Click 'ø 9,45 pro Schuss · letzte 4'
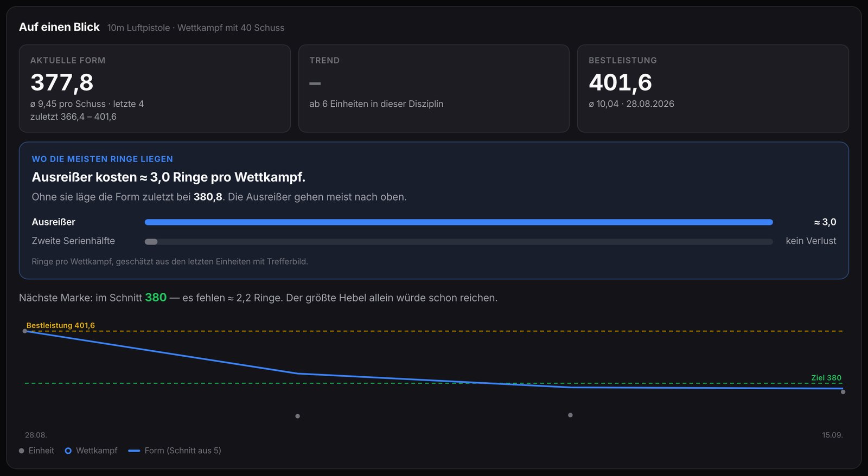The height and width of the screenshot is (476, 868). point(87,104)
